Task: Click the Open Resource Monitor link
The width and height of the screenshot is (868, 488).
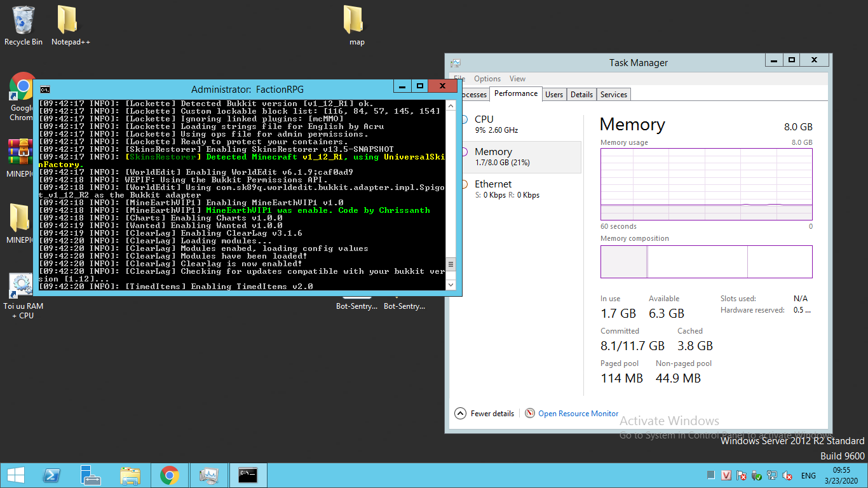Action: click(578, 414)
